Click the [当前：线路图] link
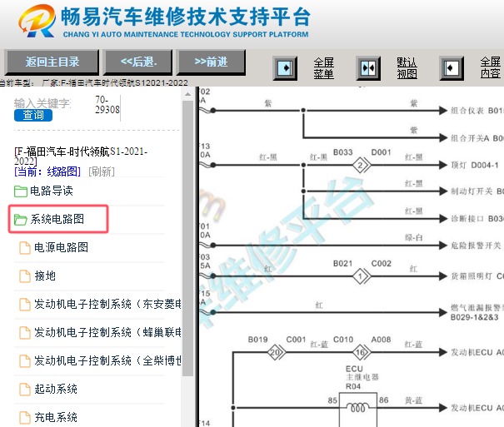 coord(47,171)
